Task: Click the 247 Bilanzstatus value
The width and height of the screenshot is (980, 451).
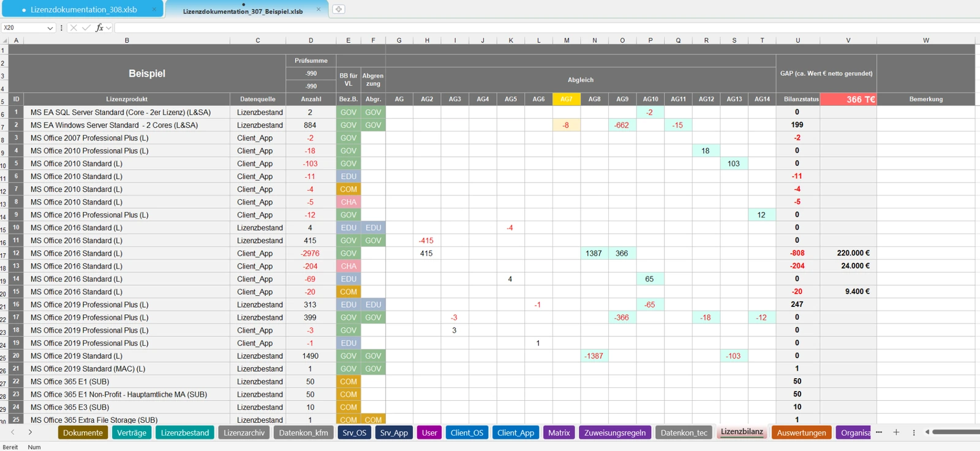Action: pos(797,305)
